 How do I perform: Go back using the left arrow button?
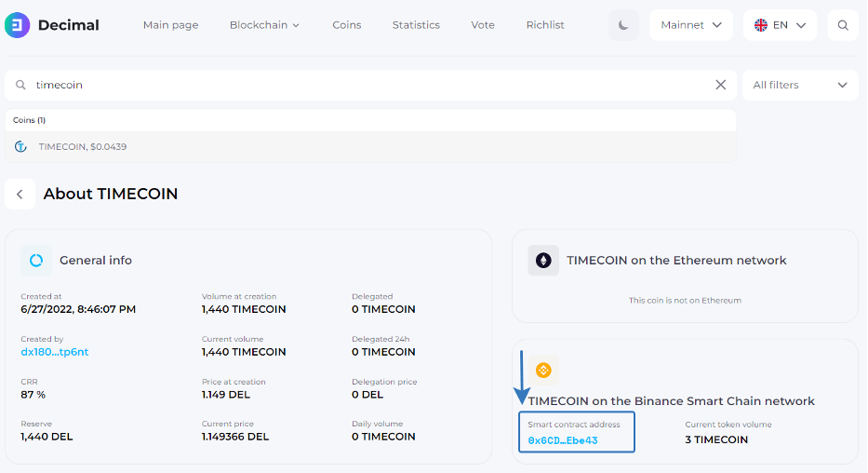[x=20, y=194]
